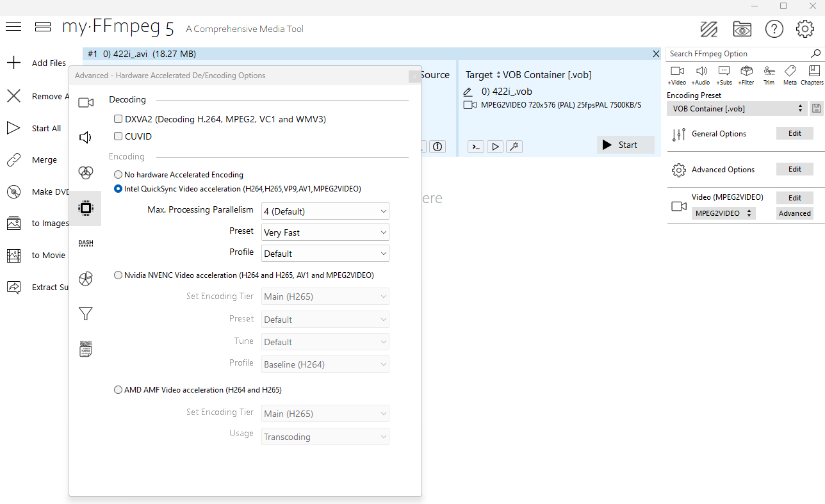Click target file name 422i_.vob

click(x=507, y=92)
